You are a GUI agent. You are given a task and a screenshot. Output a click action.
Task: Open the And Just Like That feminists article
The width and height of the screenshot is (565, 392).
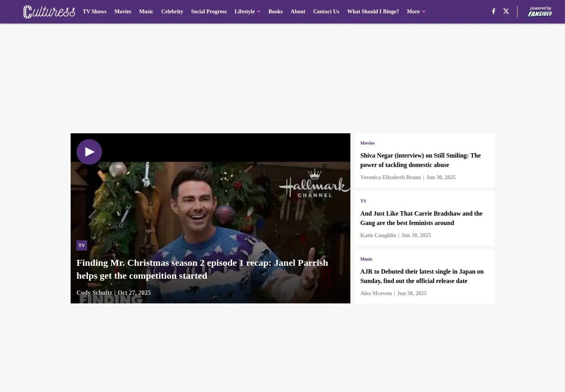coord(421,218)
